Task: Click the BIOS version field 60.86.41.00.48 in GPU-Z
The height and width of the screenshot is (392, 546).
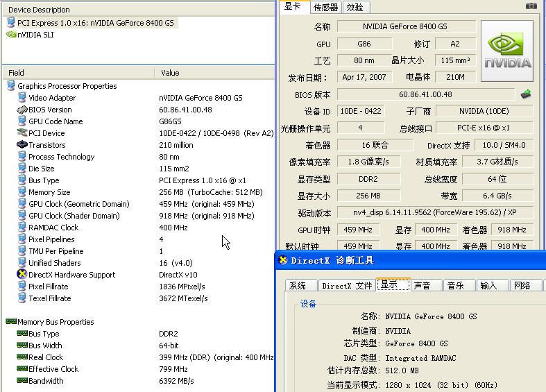Action: tap(425, 94)
